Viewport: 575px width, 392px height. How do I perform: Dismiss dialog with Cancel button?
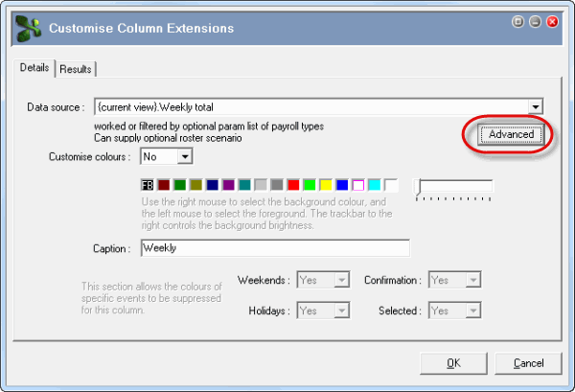pyautogui.click(x=528, y=363)
